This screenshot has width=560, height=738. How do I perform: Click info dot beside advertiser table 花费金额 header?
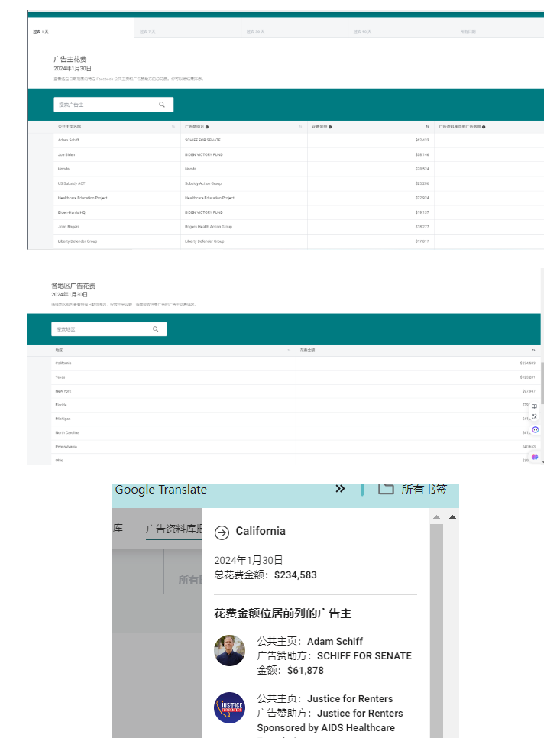[330, 127]
